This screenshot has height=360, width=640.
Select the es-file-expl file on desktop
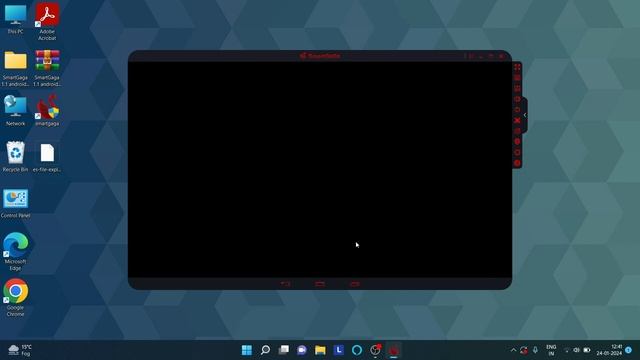[x=47, y=157]
